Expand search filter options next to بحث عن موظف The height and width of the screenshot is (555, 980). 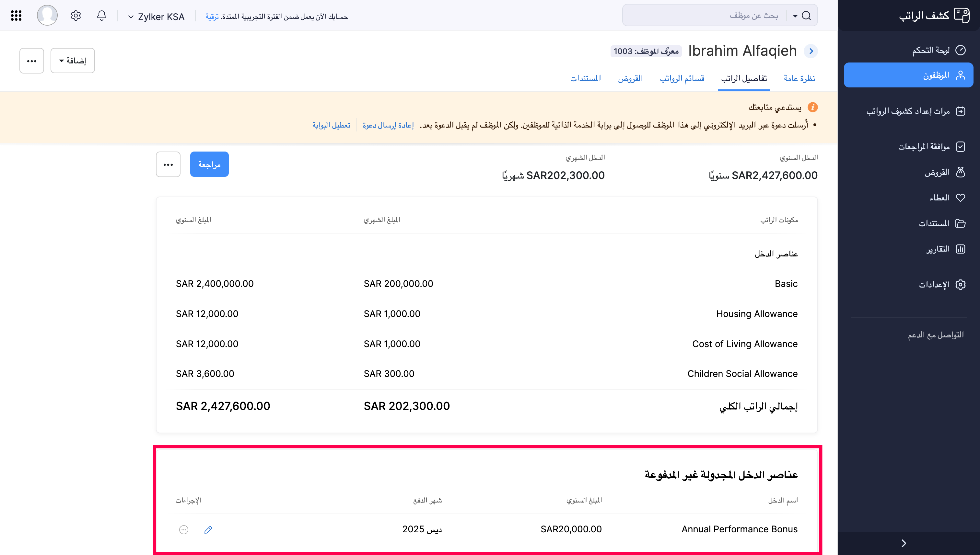[795, 16]
